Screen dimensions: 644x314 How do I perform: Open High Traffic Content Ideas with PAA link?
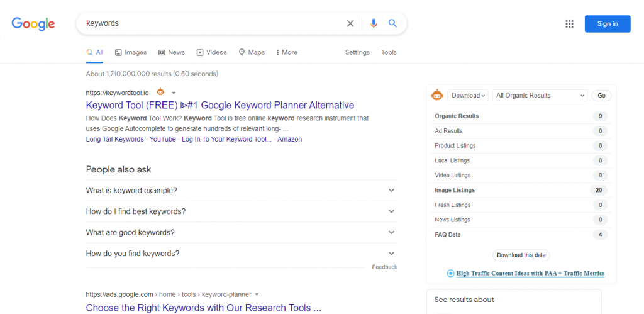(530, 273)
